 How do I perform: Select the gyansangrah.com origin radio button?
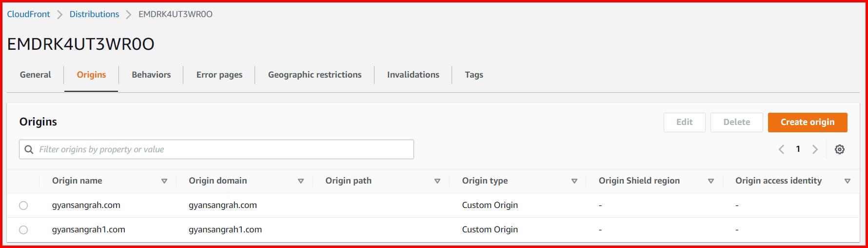click(x=23, y=206)
